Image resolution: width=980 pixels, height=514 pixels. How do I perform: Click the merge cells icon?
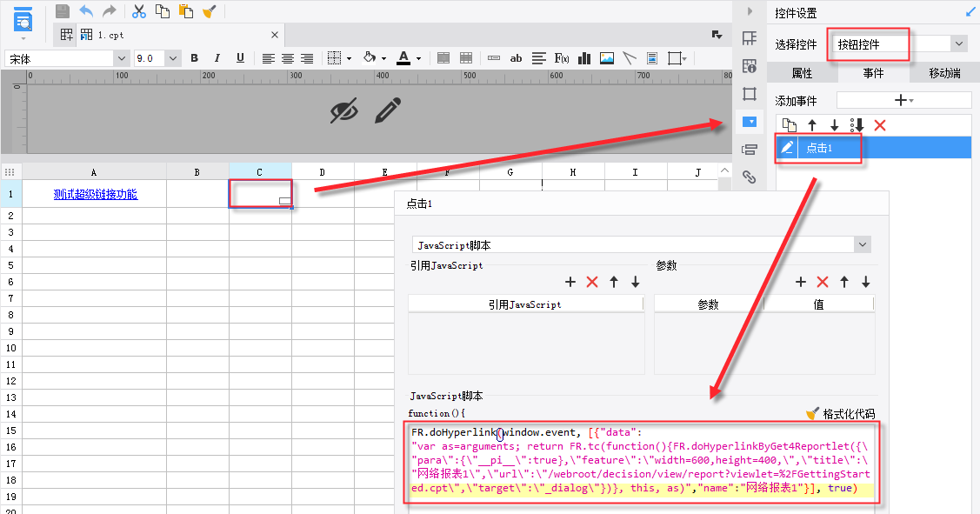click(x=443, y=58)
